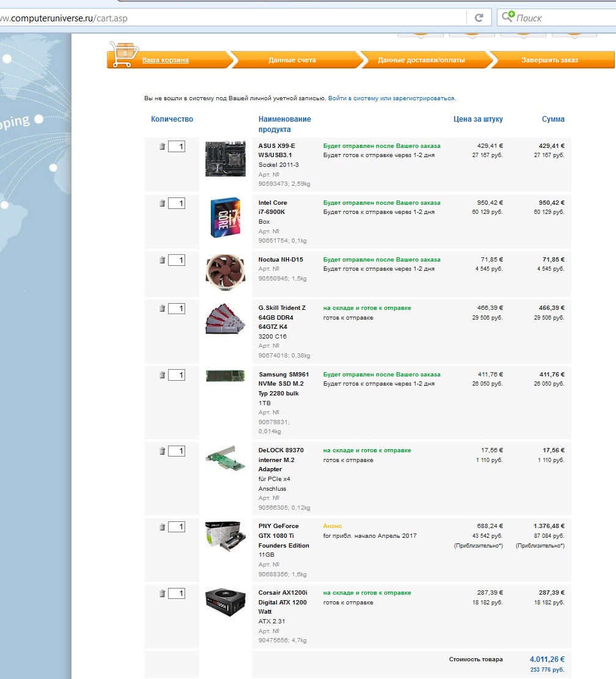The height and width of the screenshot is (679, 616).
Task: Click Наименование продукта column header
Action: 284,124
